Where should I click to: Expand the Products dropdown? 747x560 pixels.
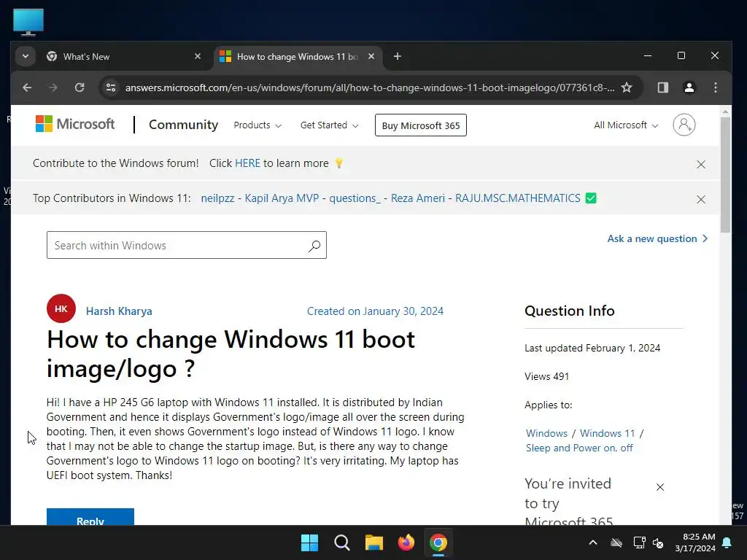(258, 125)
